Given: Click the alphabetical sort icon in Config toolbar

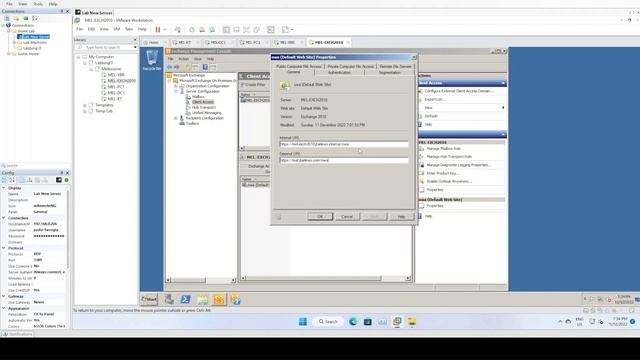Looking at the screenshot, I should click(12, 180).
